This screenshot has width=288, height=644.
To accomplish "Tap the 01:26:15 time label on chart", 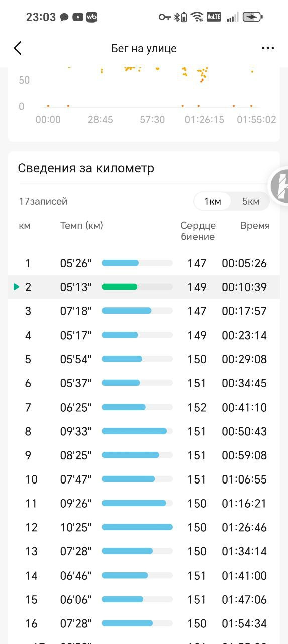I will (x=205, y=120).
